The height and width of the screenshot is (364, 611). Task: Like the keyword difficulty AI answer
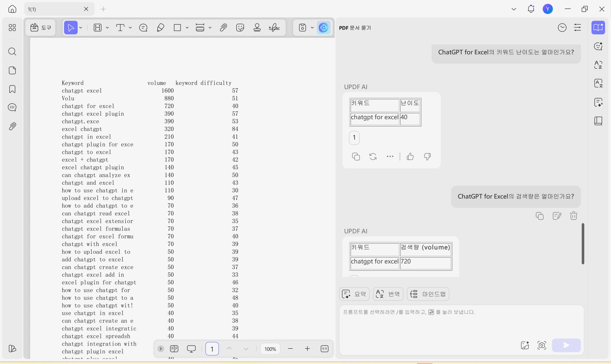410,157
